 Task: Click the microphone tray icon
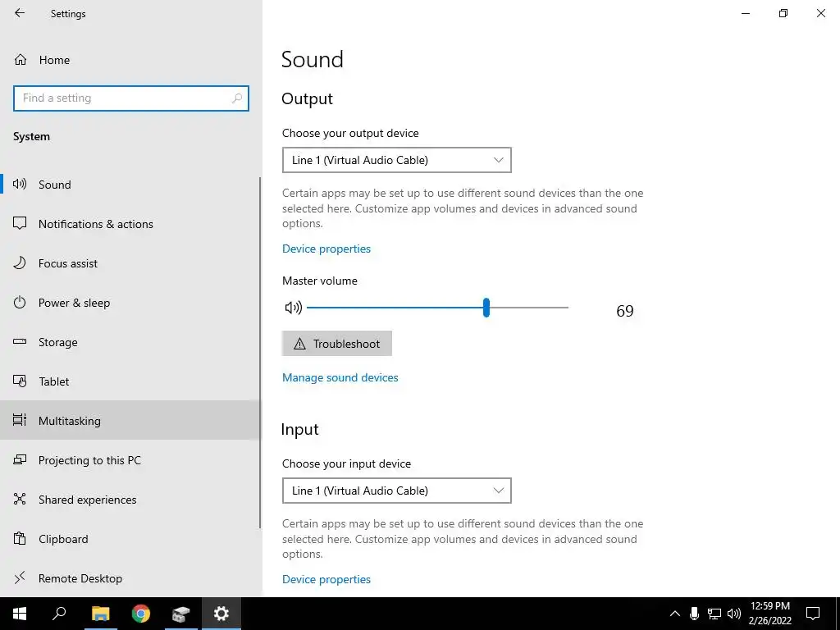coord(694,614)
